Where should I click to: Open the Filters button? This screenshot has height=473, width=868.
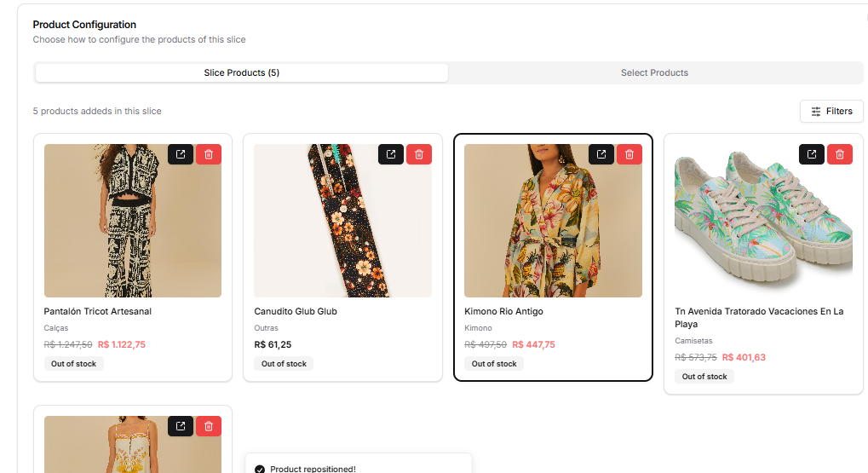831,112
